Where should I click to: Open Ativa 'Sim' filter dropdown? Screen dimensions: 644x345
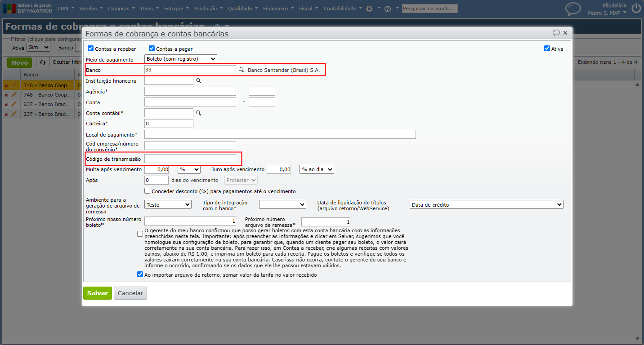38,47
